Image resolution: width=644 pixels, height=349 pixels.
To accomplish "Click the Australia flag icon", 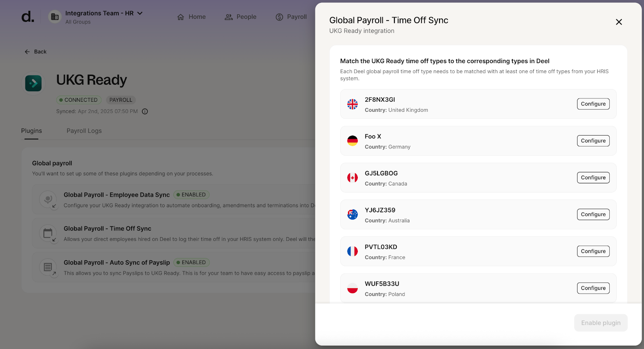I will click(x=353, y=215).
